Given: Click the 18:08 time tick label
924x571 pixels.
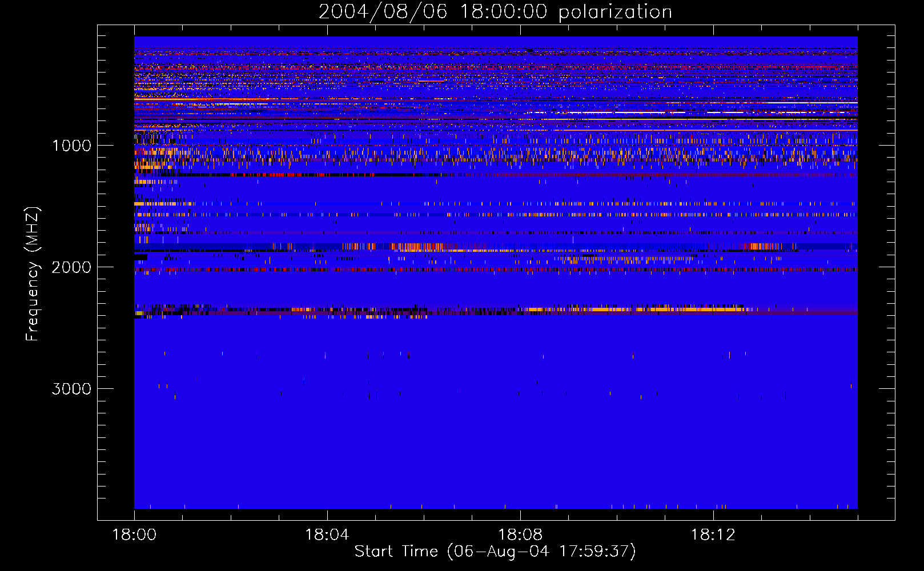Looking at the screenshot, I should click(520, 535).
